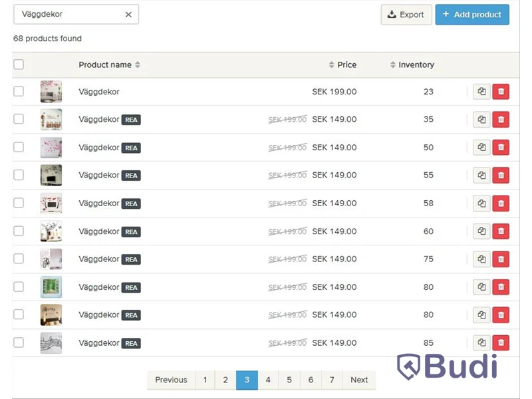The image size is (532, 399).
Task: Check the row with inventory 85
Action: 19,342
